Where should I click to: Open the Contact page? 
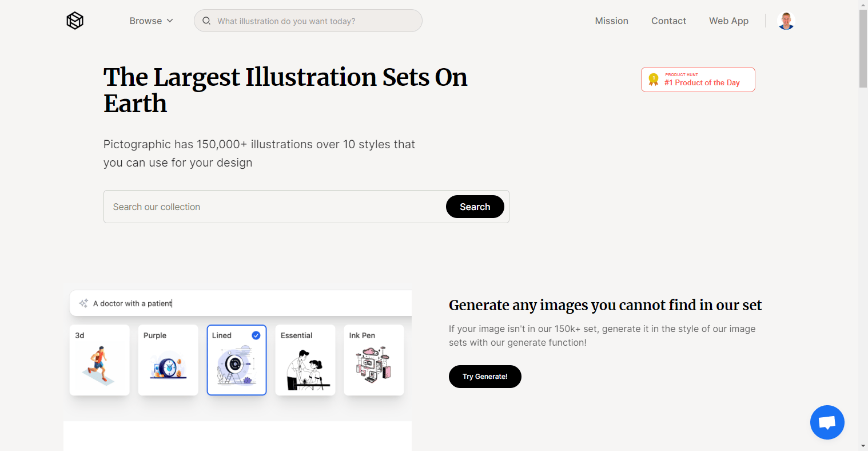[x=668, y=21]
